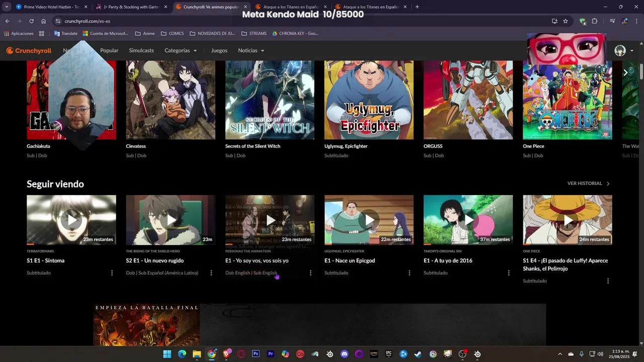Open options menu for One Piece S1 E4
Image resolution: width=644 pixels, height=362 pixels.
pos(608,281)
